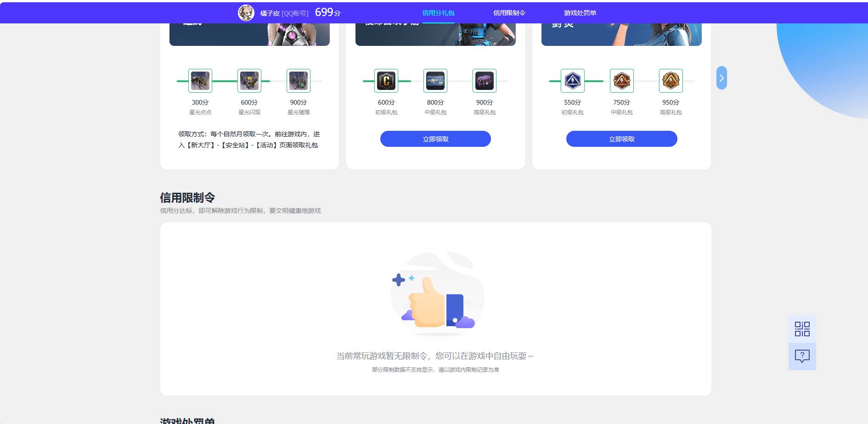Click the 800分 中级礼包 weapon XP icon
The image size is (868, 424).
(435, 81)
